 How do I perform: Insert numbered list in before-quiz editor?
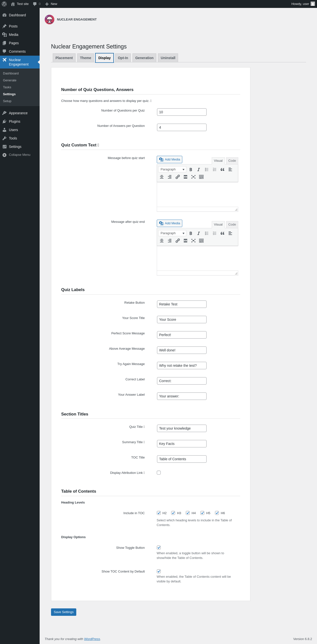[x=214, y=169]
